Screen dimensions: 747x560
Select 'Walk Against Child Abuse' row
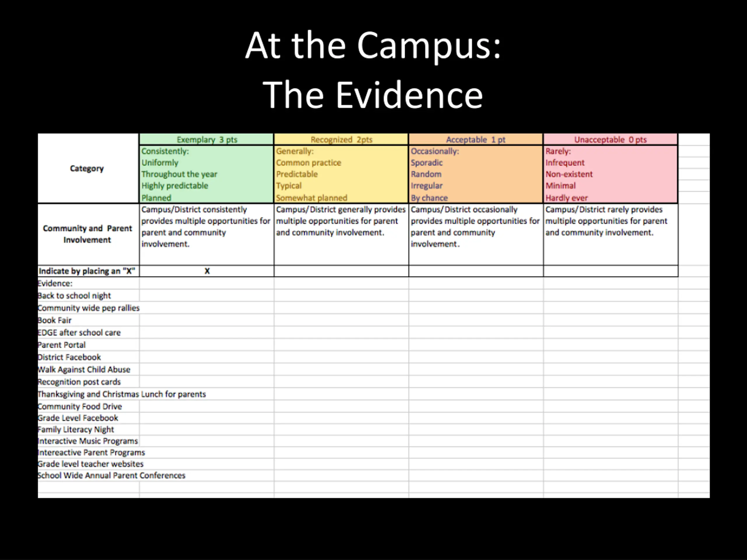84,370
